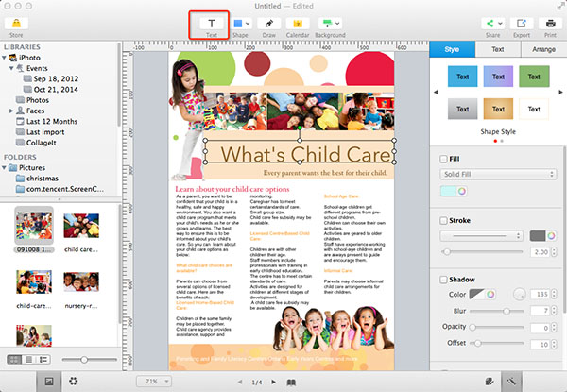Select the Draw pen tool
The height and width of the screenshot is (392, 567).
point(268,24)
